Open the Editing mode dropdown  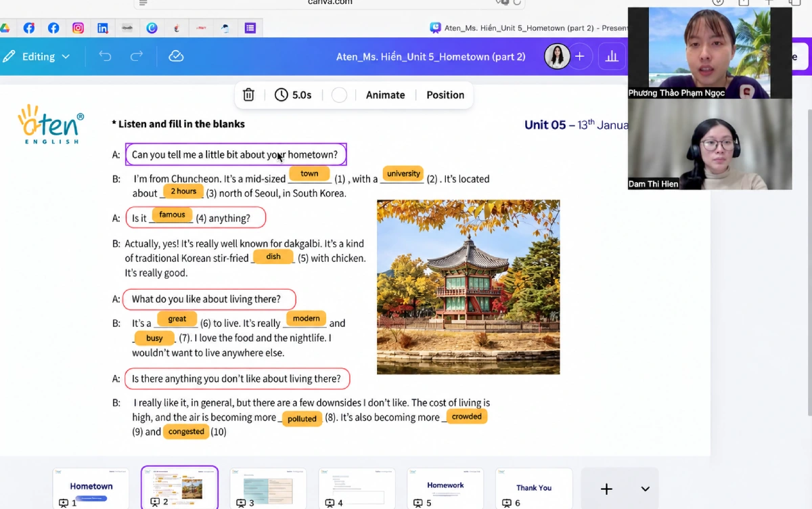[37, 56]
